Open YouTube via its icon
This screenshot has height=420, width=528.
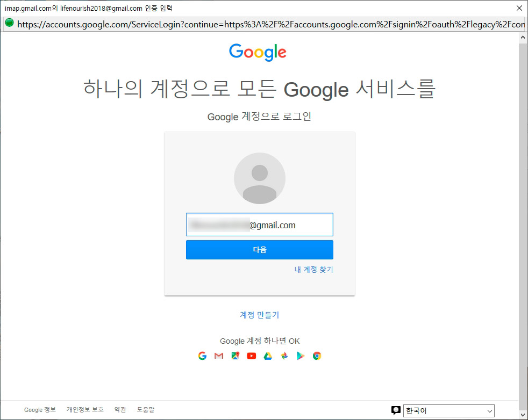(251, 356)
